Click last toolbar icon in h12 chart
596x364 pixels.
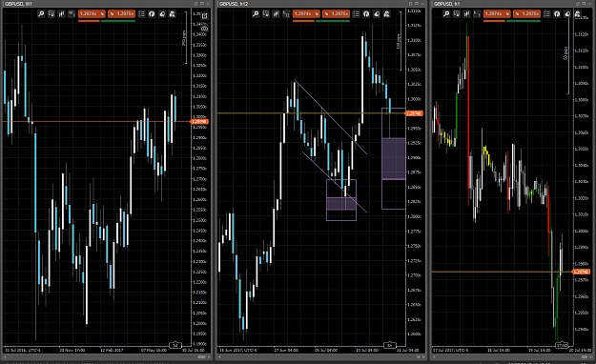[387, 14]
